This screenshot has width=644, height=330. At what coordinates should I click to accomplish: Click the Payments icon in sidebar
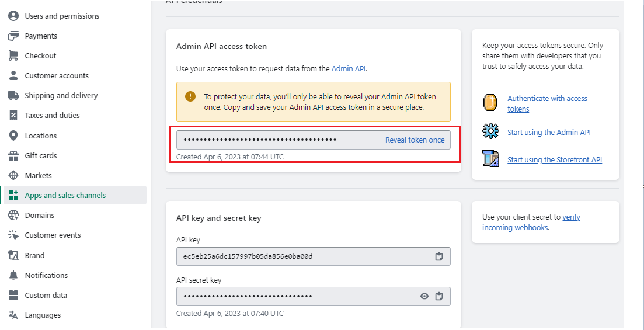click(x=13, y=36)
